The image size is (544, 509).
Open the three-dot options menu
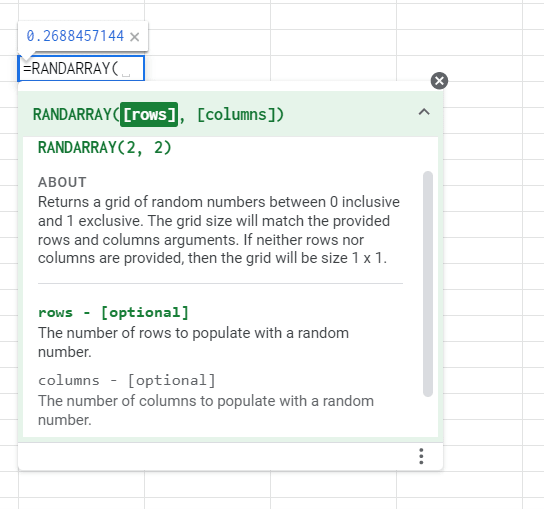[x=421, y=456]
